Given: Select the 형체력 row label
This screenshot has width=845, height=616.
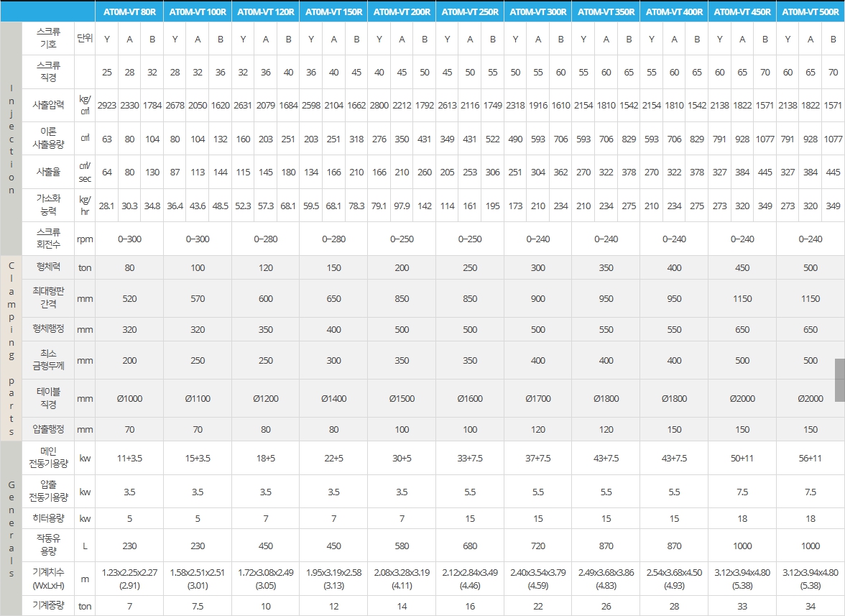Looking at the screenshot, I should click(48, 267).
